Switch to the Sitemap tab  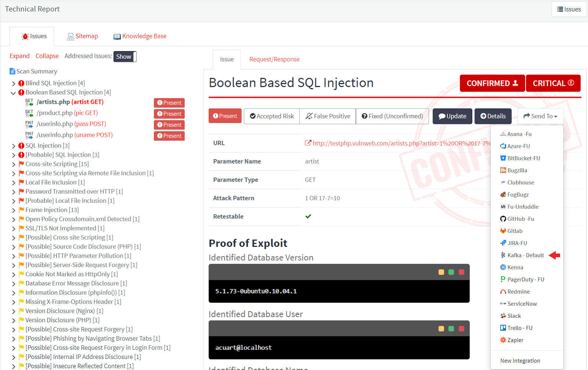coord(82,36)
